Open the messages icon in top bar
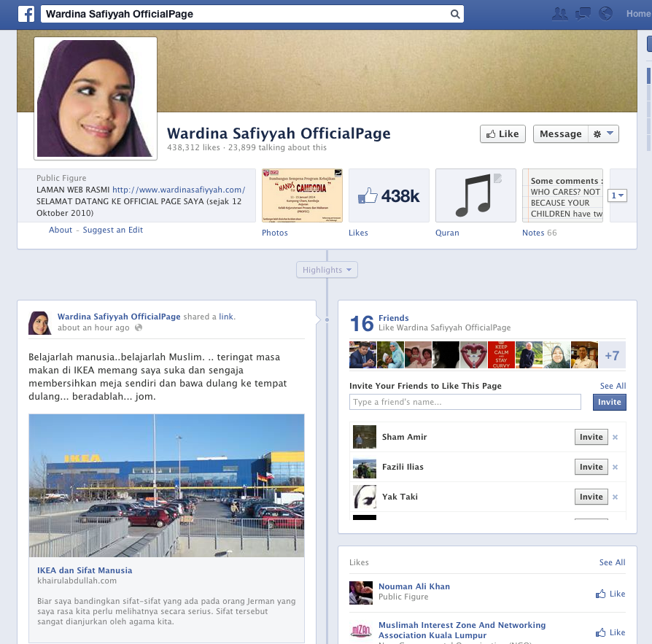The width and height of the screenshot is (652, 644). click(583, 14)
